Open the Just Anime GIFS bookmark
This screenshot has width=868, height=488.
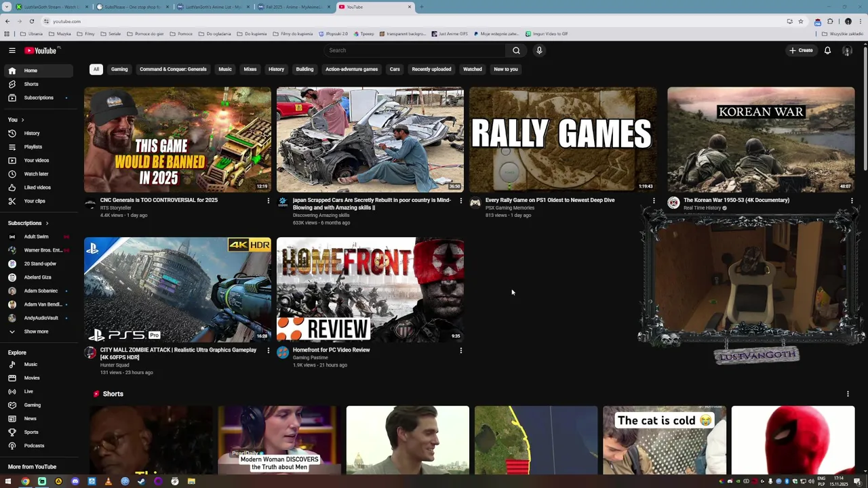point(450,34)
